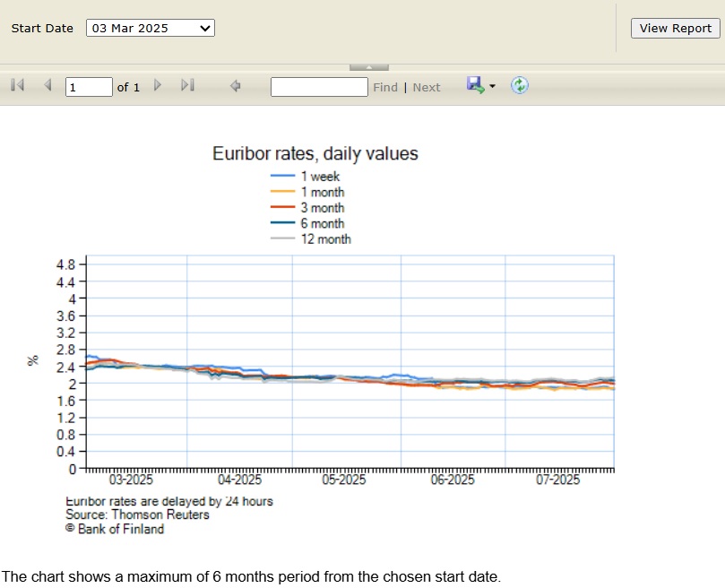Click the 'Source: Thomson Reuters' text
725x588 pixels.
tap(137, 514)
